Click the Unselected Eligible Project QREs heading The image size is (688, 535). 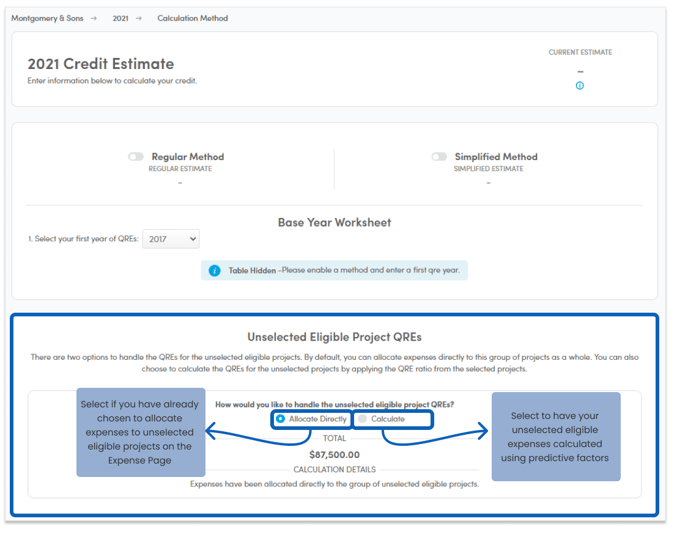[x=334, y=337]
